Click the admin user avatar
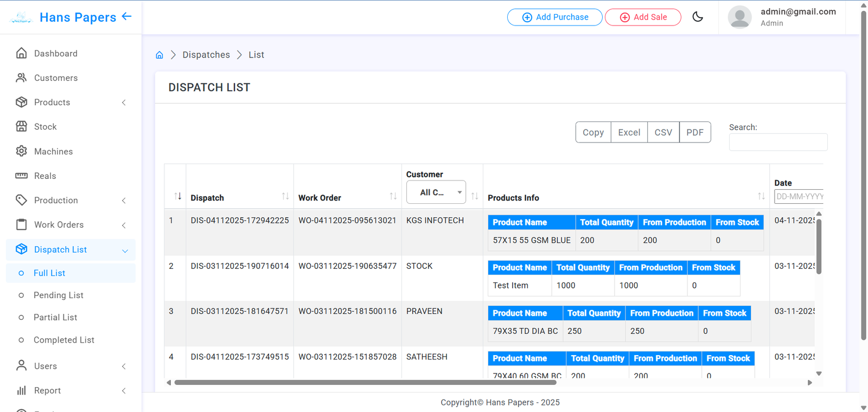The width and height of the screenshot is (868, 412). click(739, 17)
